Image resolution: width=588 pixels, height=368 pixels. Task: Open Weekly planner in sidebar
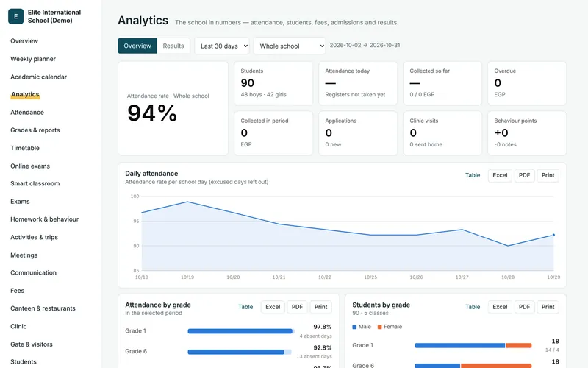[x=33, y=59]
